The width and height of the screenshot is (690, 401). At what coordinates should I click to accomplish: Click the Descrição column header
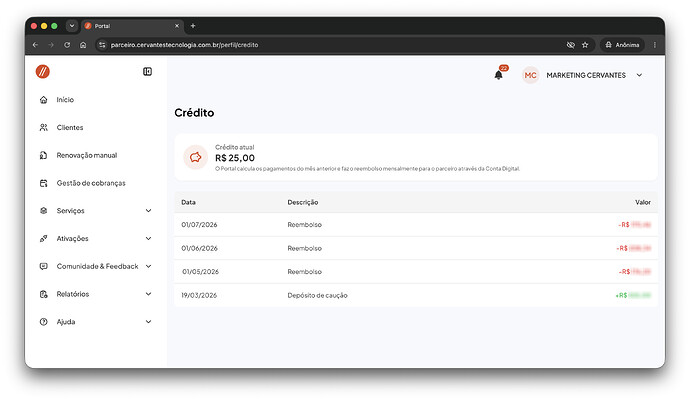[303, 202]
